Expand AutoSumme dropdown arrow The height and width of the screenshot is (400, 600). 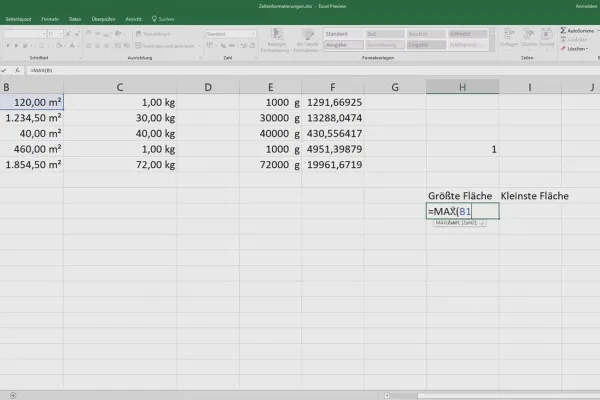[x=597, y=30]
